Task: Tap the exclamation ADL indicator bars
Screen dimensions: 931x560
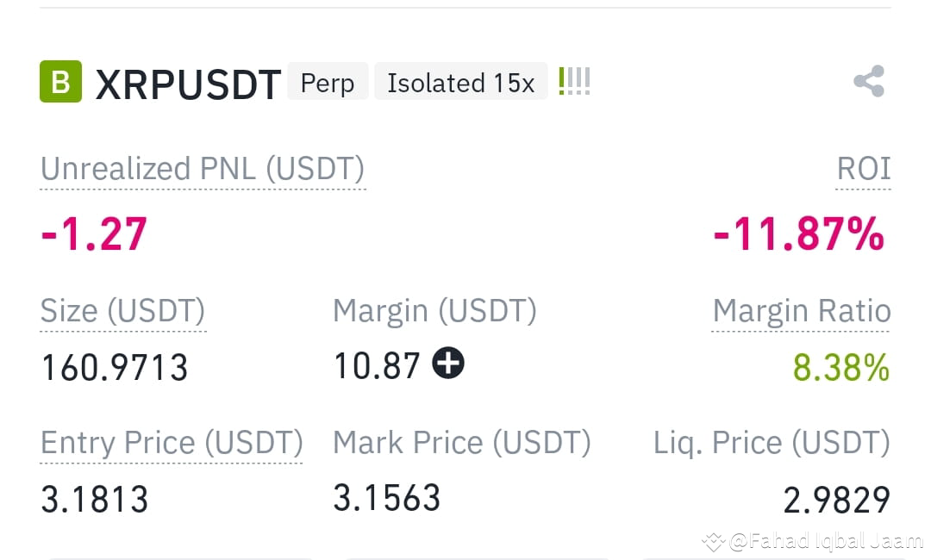Action: [574, 81]
